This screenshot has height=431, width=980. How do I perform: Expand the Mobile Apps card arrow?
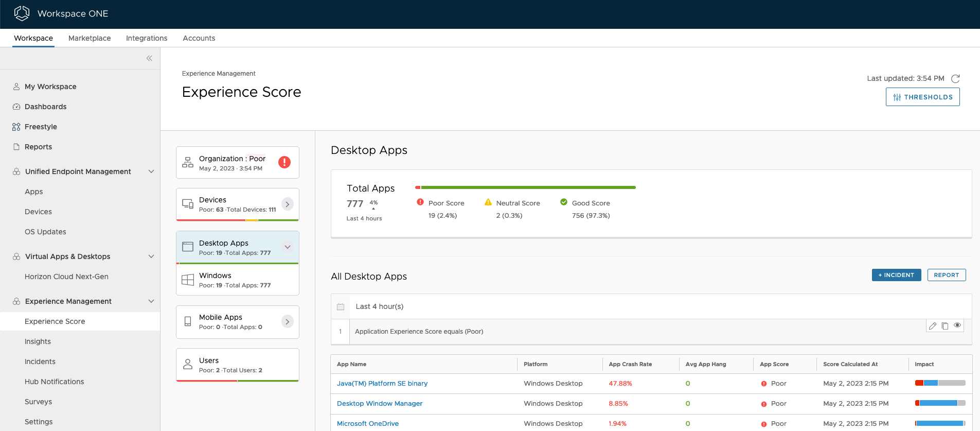click(x=288, y=322)
